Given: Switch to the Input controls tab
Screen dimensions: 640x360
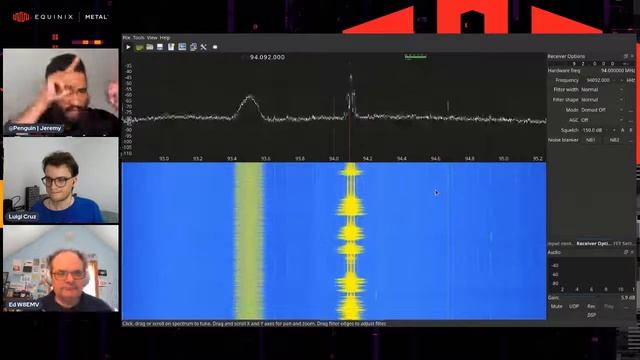Looking at the screenshot, I should point(561,244).
